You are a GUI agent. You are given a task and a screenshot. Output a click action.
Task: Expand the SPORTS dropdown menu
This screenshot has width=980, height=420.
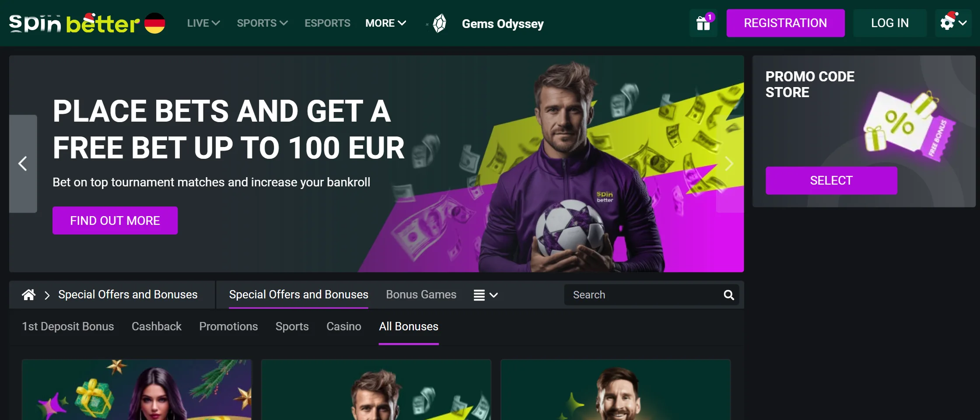pos(262,23)
